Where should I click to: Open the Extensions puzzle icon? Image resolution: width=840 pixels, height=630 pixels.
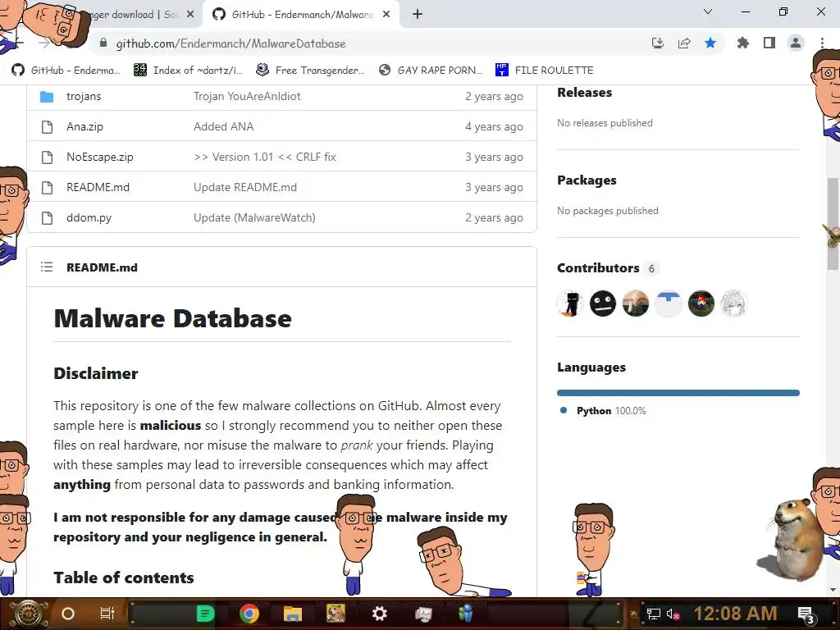tap(743, 43)
